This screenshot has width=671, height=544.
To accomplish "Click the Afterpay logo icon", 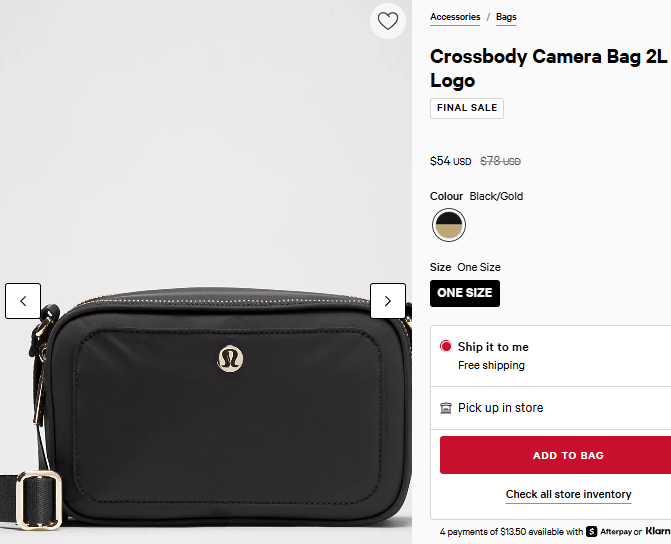I will pyautogui.click(x=592, y=532).
